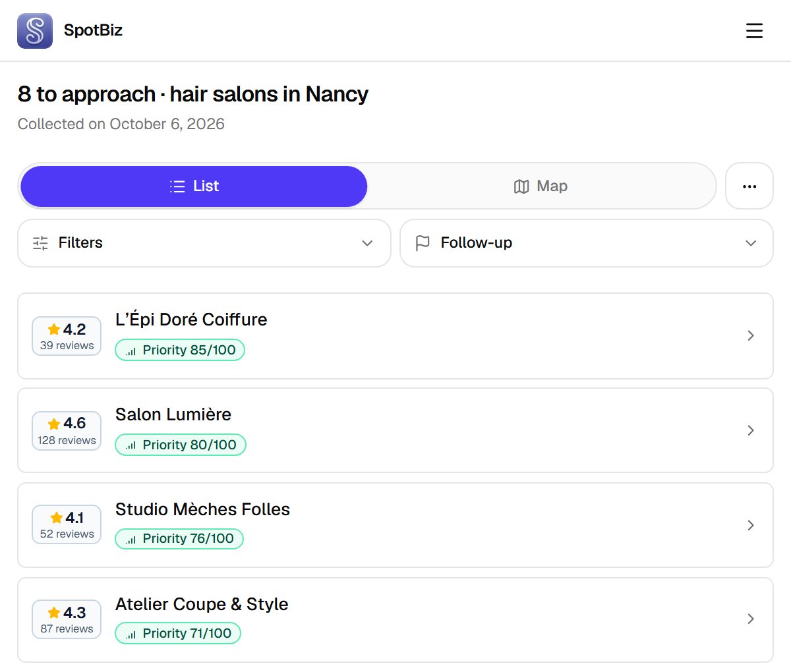This screenshot has width=791, height=672.
Task: Click the '128 reviews' label
Action: pyautogui.click(x=67, y=441)
